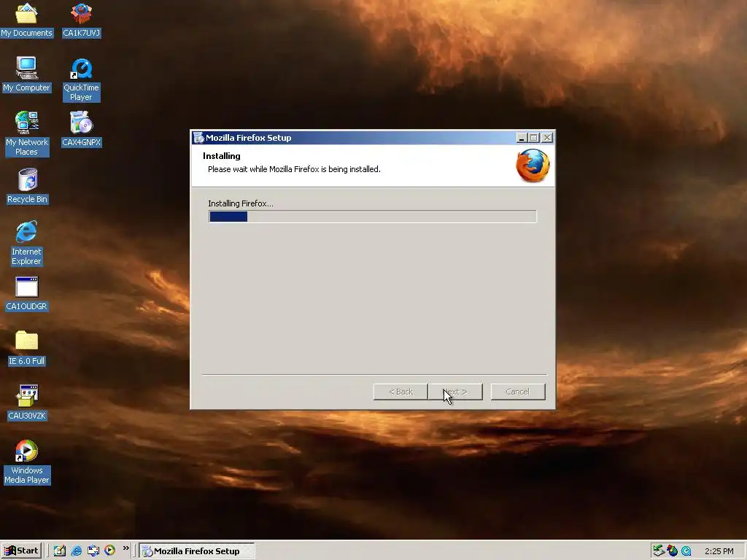Click the Installing Firefox... status text
747x560 pixels.
point(241,203)
